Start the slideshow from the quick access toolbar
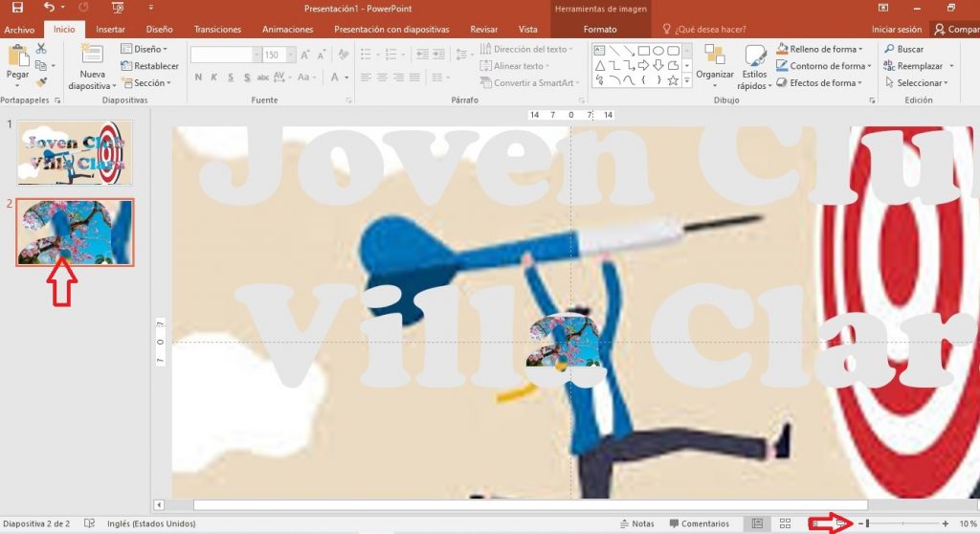Screen dimensions: 980x534 (x=117, y=8)
